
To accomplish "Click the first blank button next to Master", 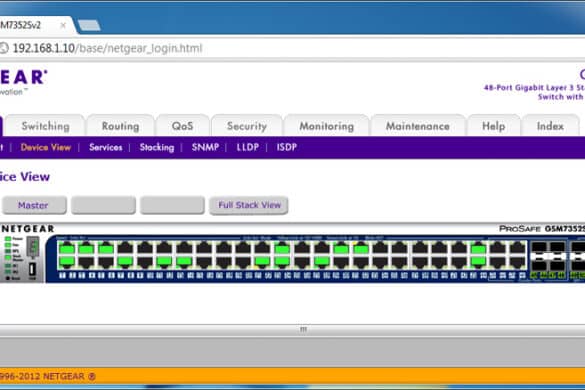I will (x=103, y=205).
